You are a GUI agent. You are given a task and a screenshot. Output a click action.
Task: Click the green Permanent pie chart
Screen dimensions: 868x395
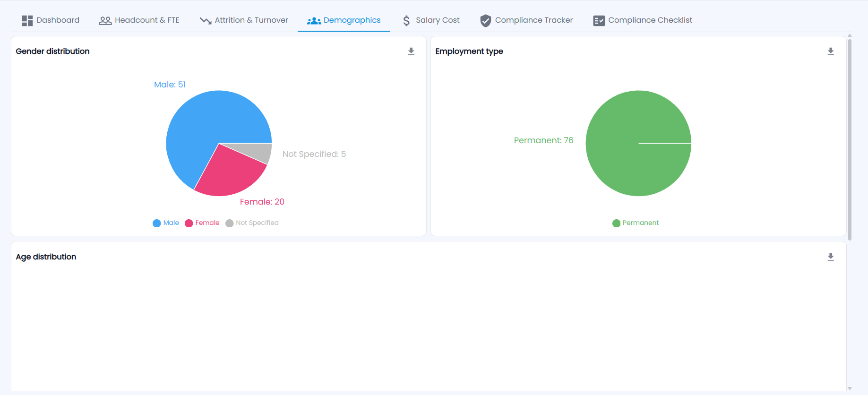click(638, 143)
